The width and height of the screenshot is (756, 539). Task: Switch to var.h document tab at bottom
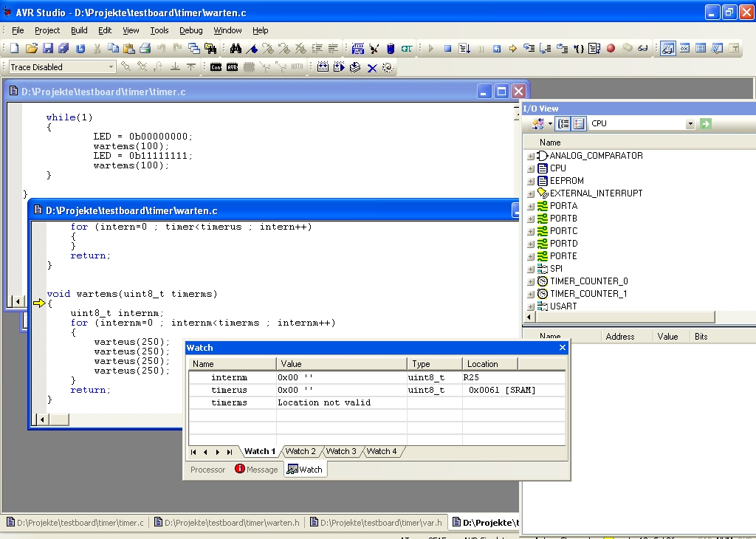tap(376, 523)
